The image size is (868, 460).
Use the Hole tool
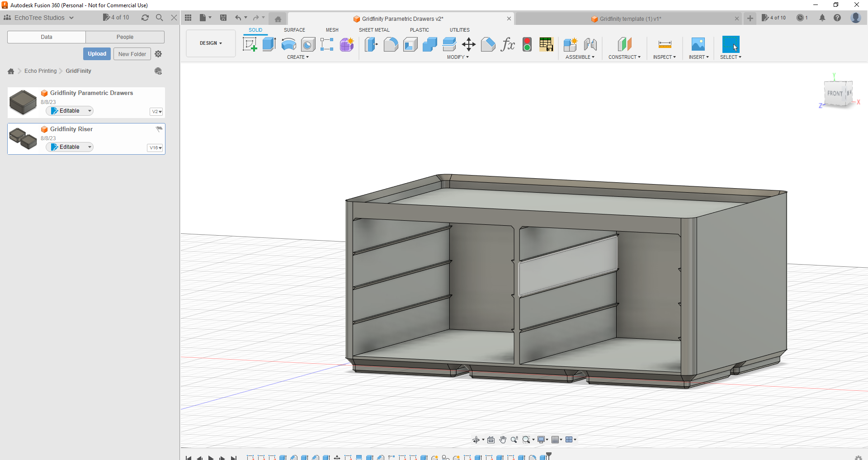(308, 44)
